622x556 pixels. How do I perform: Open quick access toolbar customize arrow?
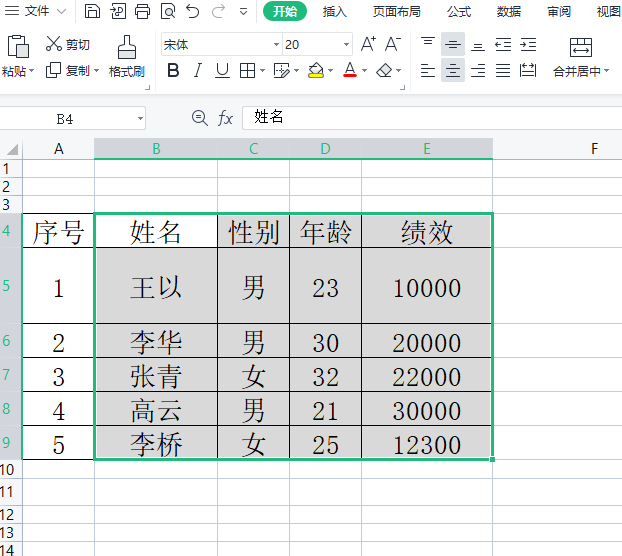(244, 12)
